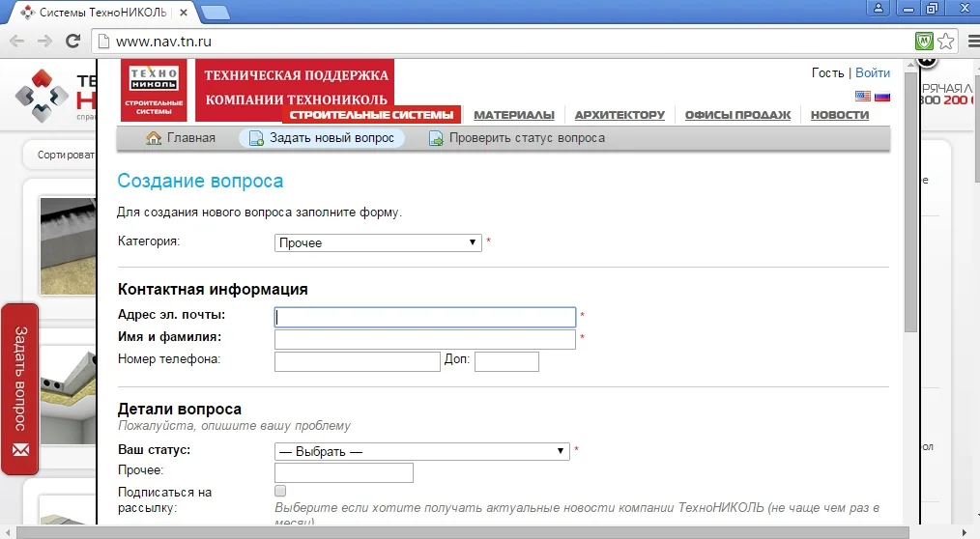Open the Категория dropdown

[378, 243]
